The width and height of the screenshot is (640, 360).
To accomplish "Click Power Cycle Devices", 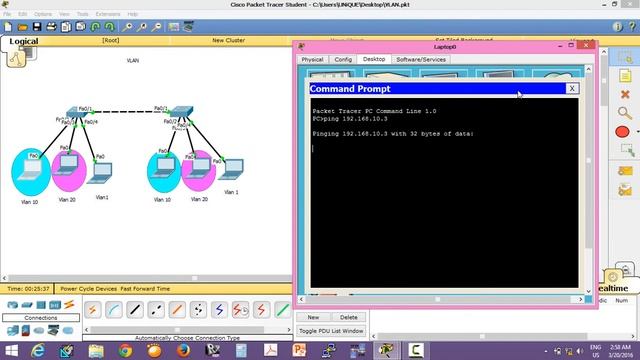I will [x=89, y=289].
